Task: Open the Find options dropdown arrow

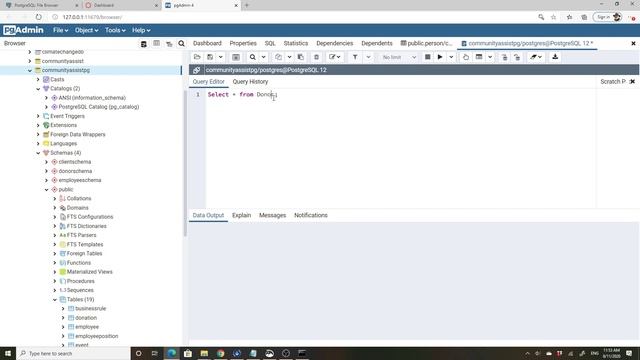Action: click(263, 57)
